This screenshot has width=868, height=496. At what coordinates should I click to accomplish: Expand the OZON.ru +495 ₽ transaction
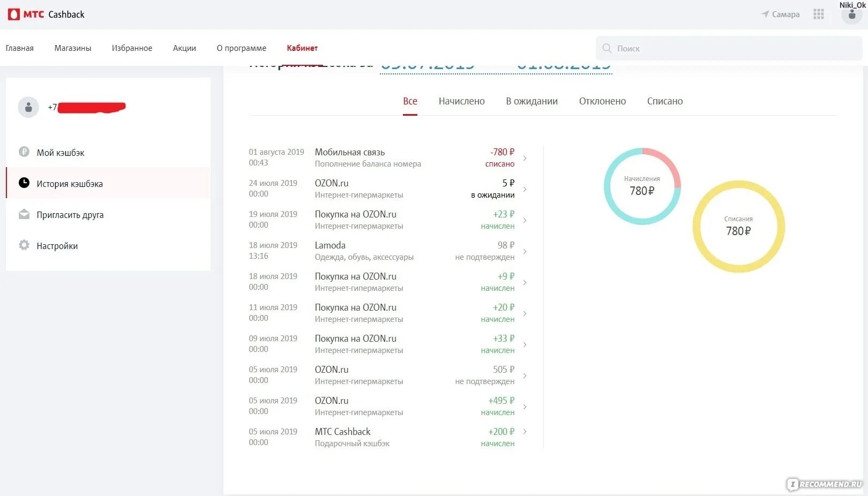(x=525, y=407)
